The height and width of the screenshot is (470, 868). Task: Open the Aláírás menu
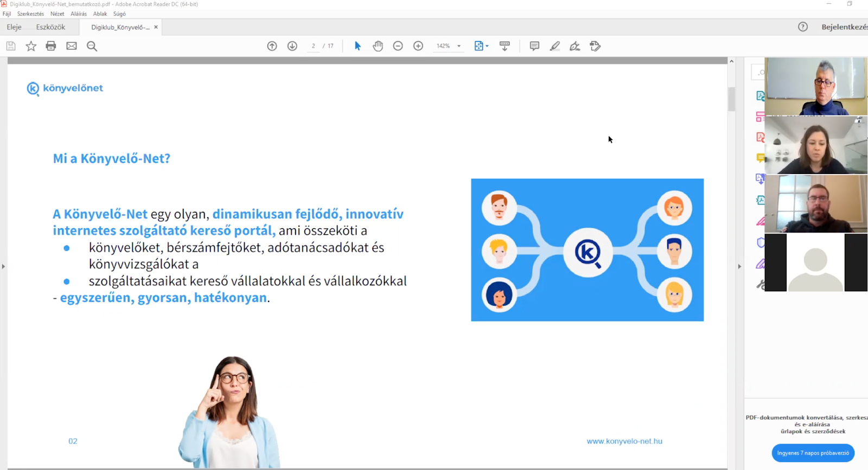point(79,14)
